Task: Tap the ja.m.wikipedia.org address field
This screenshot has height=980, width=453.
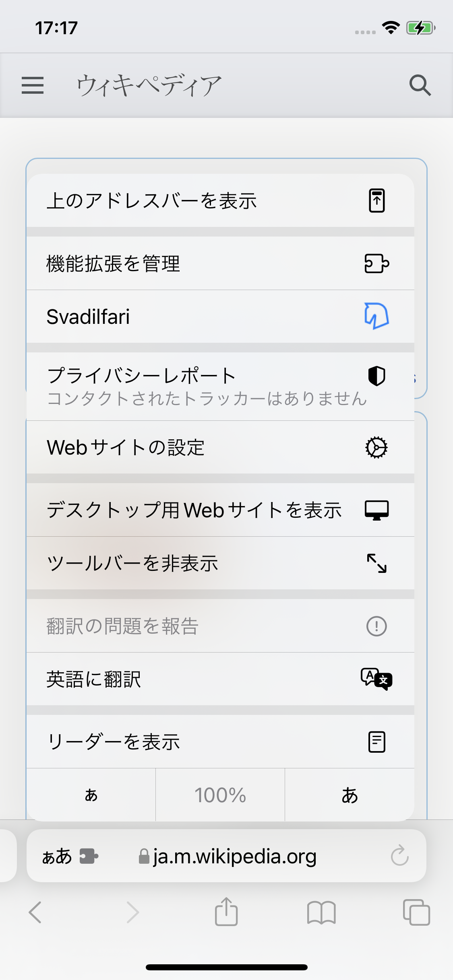Action: (x=234, y=856)
